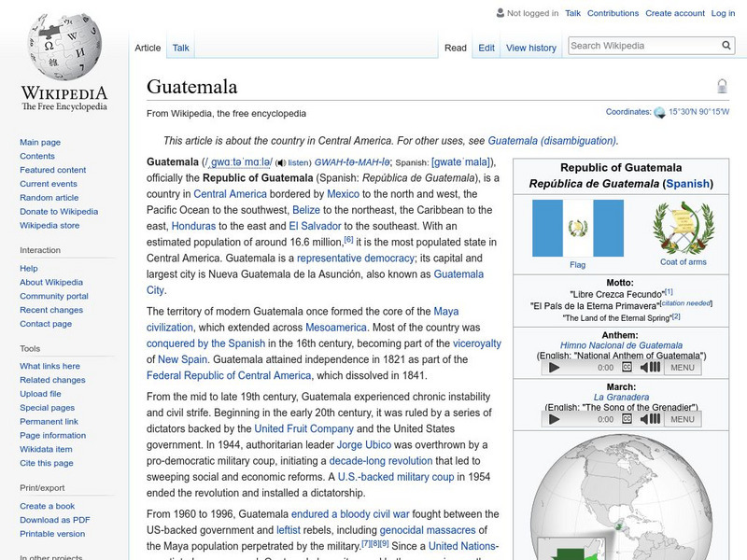
Task: Toggle captions on anthem player
Action: [x=627, y=367]
